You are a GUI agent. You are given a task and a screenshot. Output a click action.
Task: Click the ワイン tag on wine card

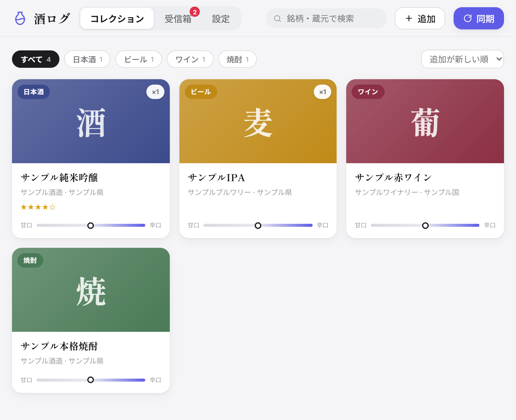(x=368, y=92)
